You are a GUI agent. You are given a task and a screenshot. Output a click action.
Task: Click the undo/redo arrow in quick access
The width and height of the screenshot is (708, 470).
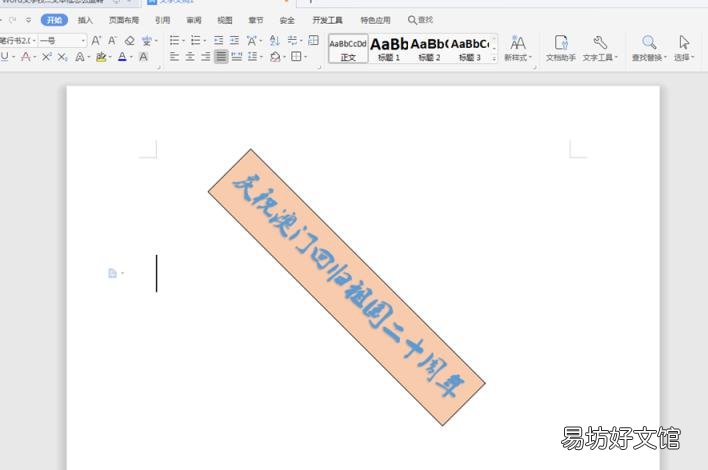pos(12,20)
